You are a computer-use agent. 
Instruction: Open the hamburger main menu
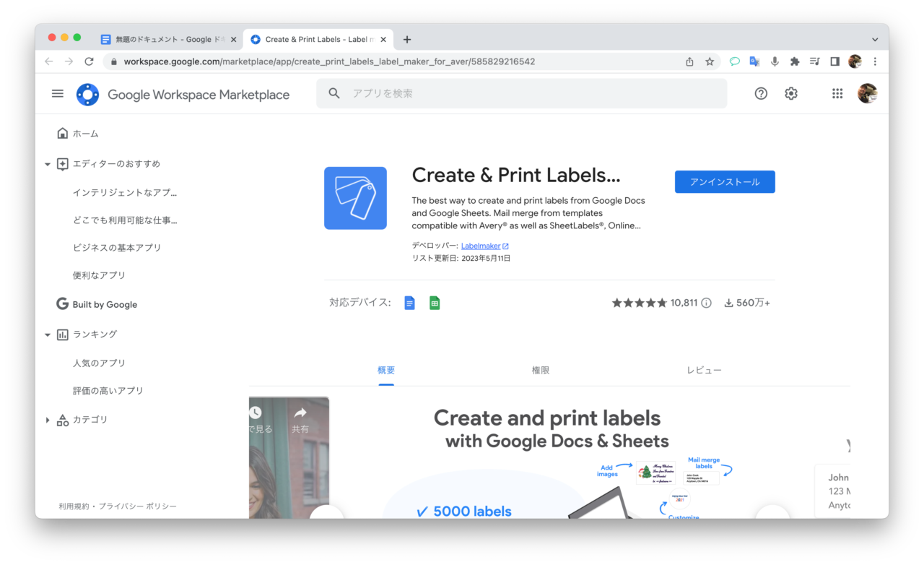58,94
